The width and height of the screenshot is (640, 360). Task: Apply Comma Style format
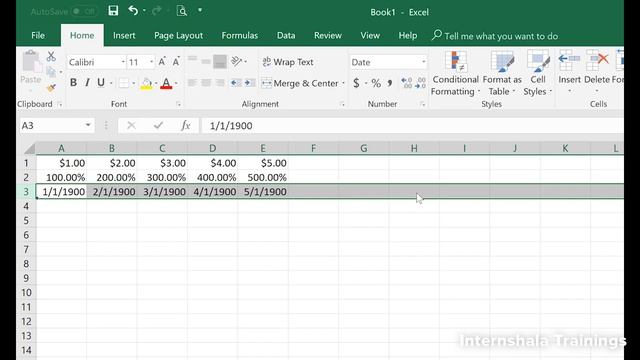390,83
